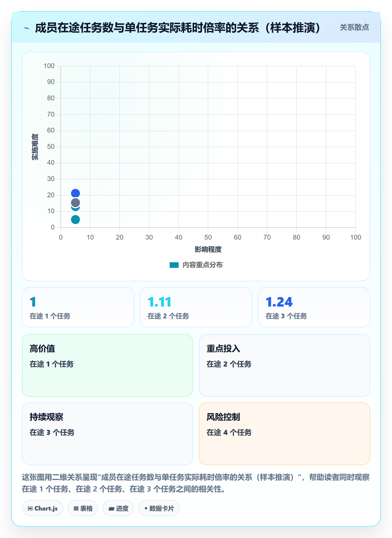Select the lowest teal scatter point near 5
This screenshot has height=538, width=392.
coord(75,219)
